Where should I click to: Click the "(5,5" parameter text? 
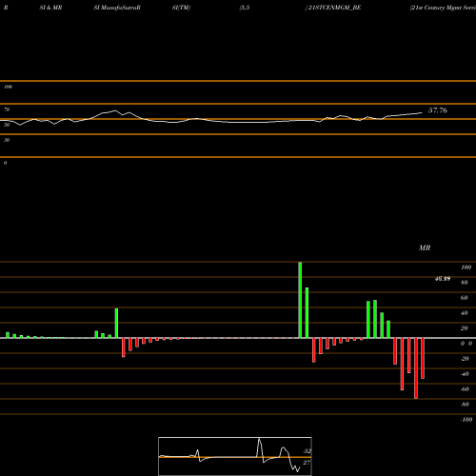245,8
